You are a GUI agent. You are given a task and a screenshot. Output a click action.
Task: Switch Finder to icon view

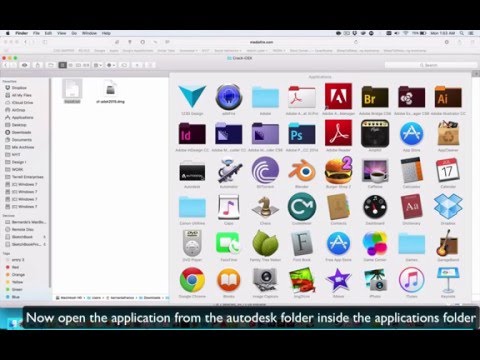click(x=62, y=65)
